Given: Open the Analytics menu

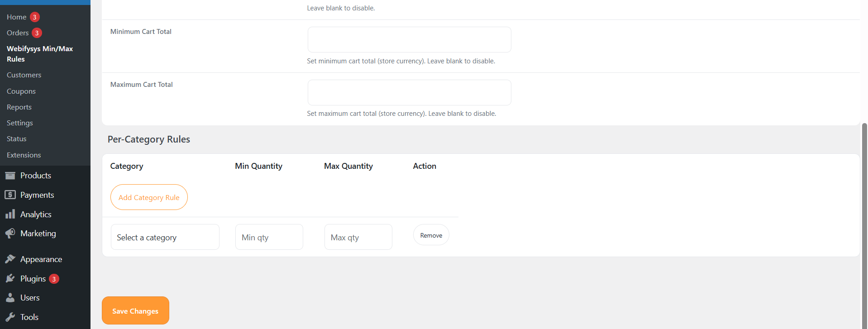Looking at the screenshot, I should pos(36,215).
